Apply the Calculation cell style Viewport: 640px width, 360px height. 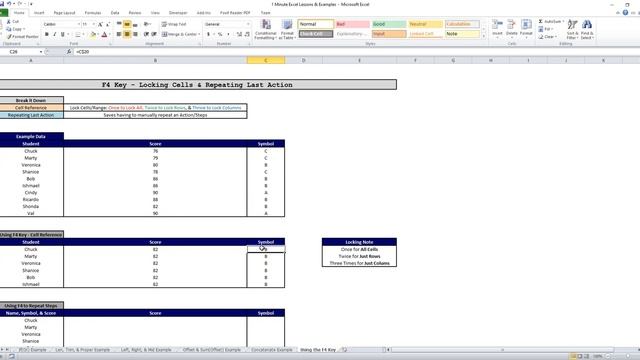462,24
